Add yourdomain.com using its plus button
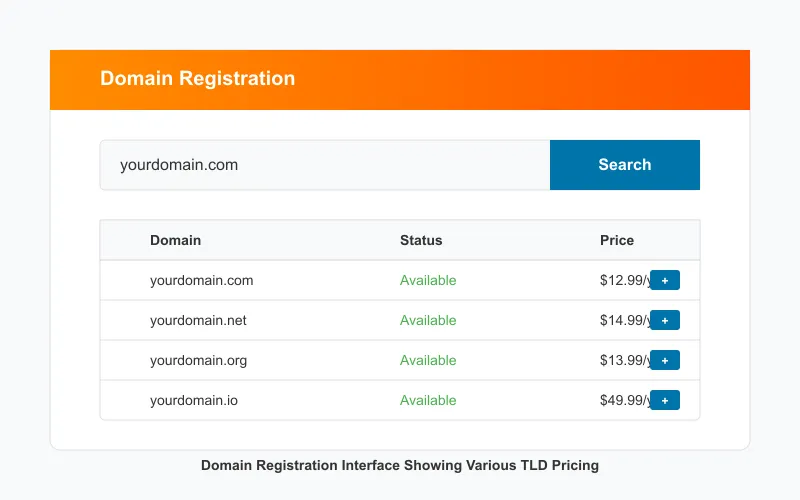 pos(665,280)
